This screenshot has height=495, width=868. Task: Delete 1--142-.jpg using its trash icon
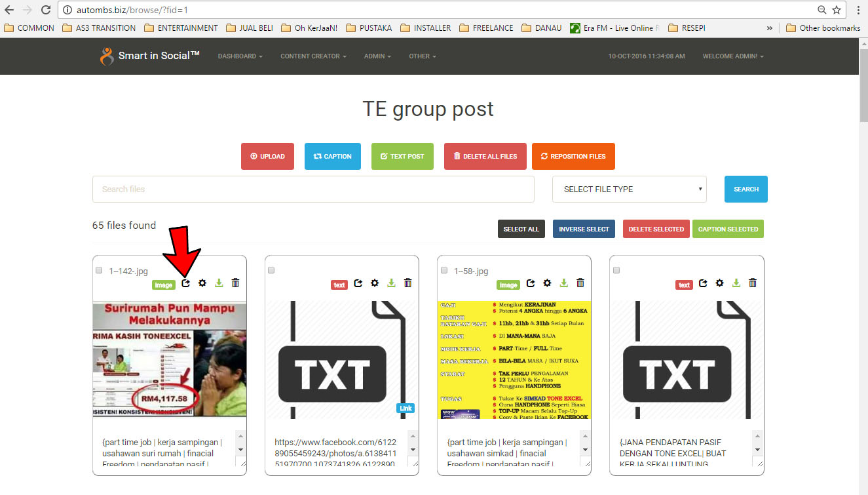click(x=235, y=283)
